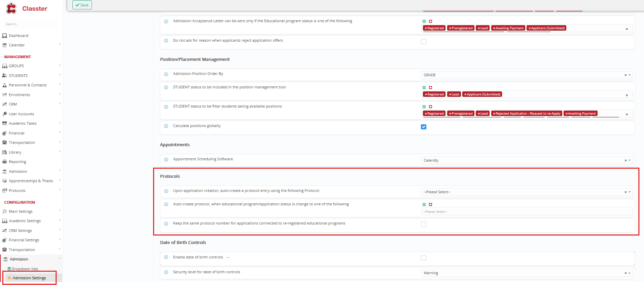Open Dashboard from the sidebar
Viewport: 644px width, 285px height.
point(19,36)
